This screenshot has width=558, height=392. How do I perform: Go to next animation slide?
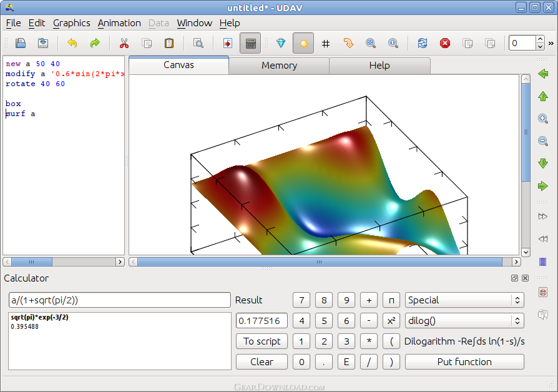coord(543,217)
